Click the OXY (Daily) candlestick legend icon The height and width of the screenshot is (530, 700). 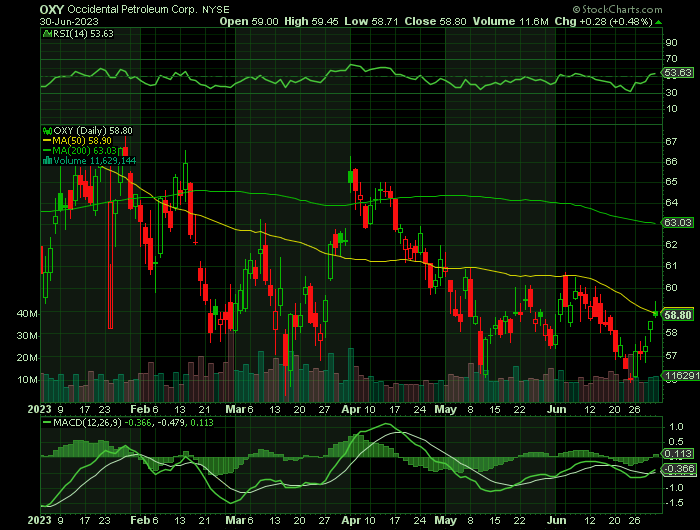click(x=47, y=131)
